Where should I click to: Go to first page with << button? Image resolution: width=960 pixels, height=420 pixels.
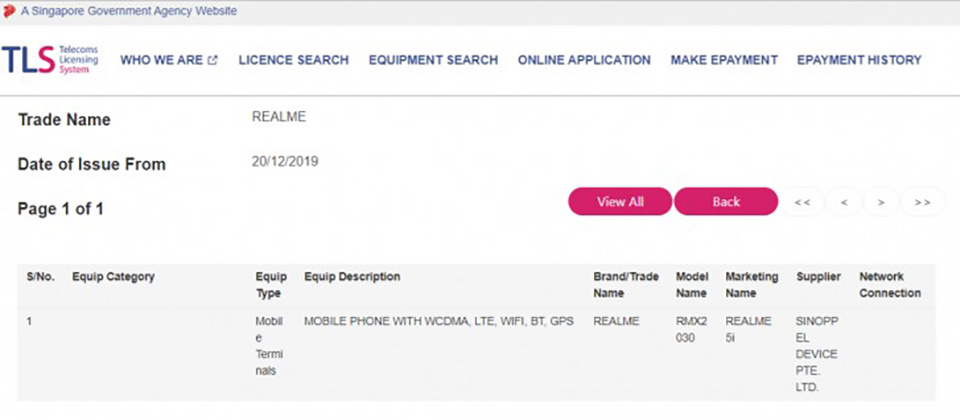[803, 202]
